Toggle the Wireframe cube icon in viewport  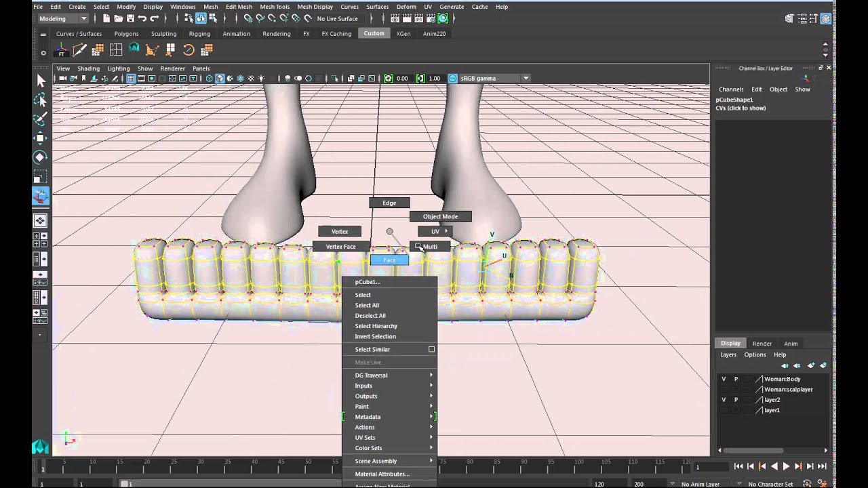[209, 79]
